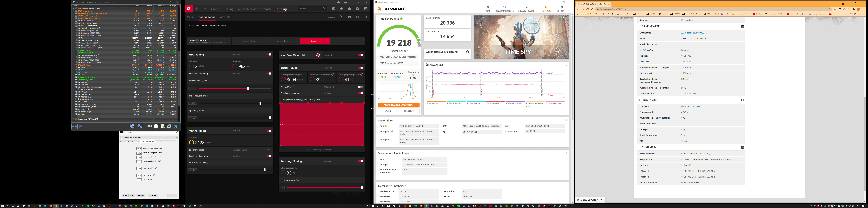Click SPEICHERN button in 3DMark

(x=409, y=111)
